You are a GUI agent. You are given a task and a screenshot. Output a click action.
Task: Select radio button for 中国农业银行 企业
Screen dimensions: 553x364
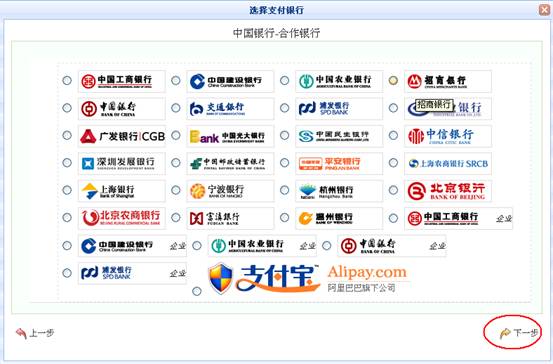(197, 245)
